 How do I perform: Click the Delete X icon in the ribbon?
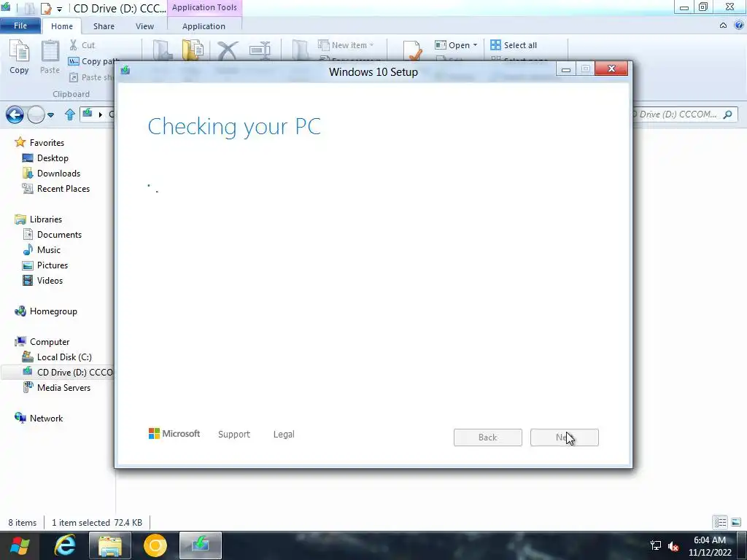click(x=228, y=50)
